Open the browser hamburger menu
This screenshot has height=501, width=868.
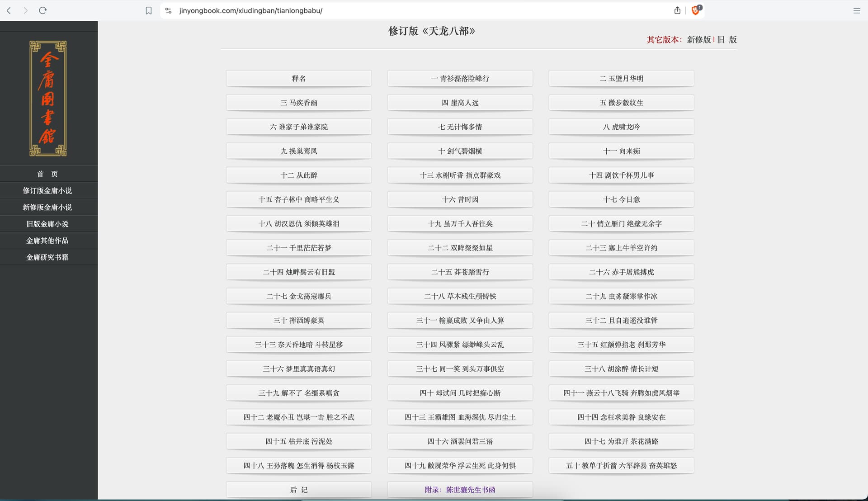[856, 10]
